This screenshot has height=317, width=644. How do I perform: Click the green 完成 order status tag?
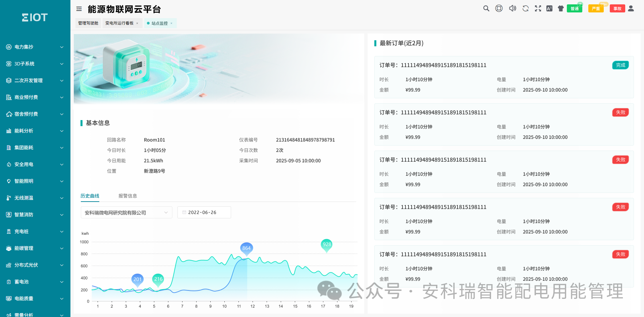(x=621, y=65)
